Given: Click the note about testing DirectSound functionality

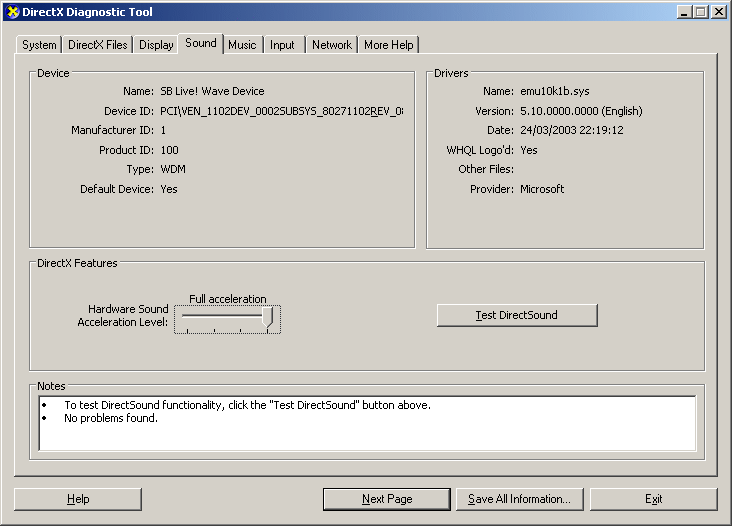Looking at the screenshot, I should pos(247,405).
